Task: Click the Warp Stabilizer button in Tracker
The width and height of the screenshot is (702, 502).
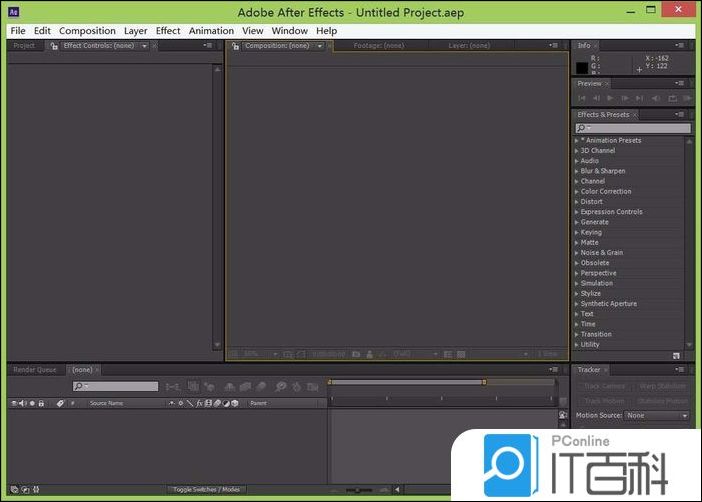Action: click(662, 386)
